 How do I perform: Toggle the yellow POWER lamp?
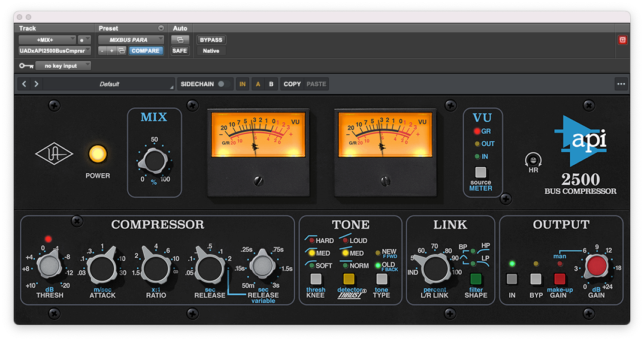98,154
